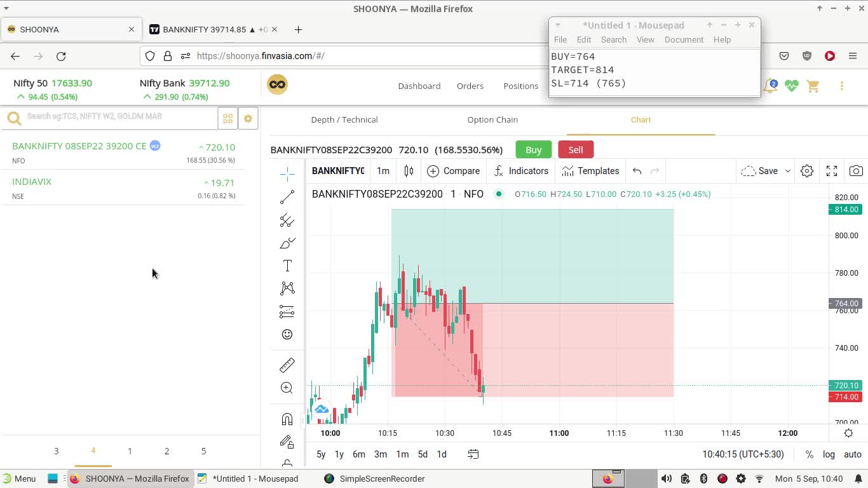Open the timezone selector 10:40:15 (UTC+5:30)
Image resolution: width=868 pixels, height=488 pixels.
pyautogui.click(x=743, y=454)
